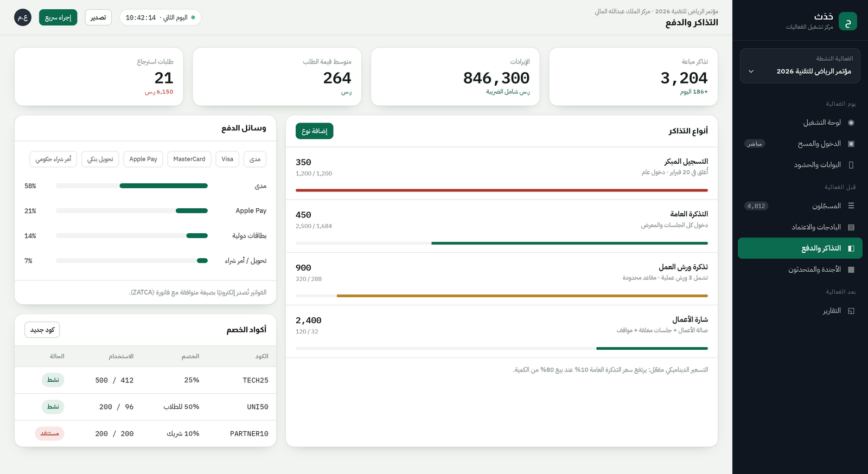Image resolution: width=868 pixels, height=474 pixels.
Task: Click the الكود column header
Action: (x=262, y=356)
